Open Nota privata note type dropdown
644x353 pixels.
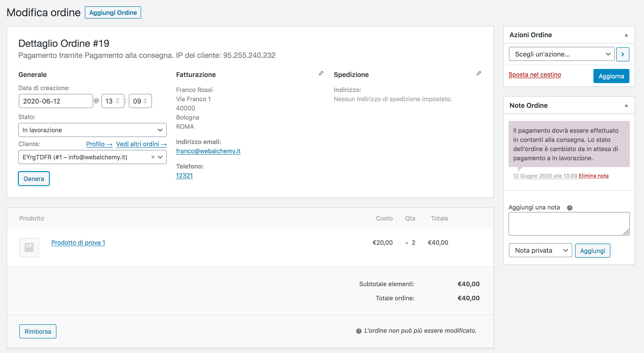[540, 250]
